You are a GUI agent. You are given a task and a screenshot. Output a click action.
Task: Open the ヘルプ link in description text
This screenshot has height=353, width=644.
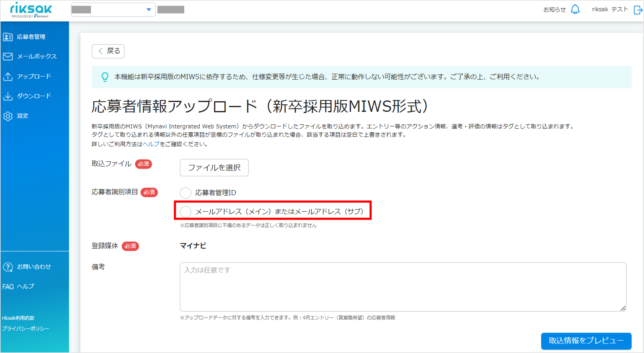(x=151, y=144)
